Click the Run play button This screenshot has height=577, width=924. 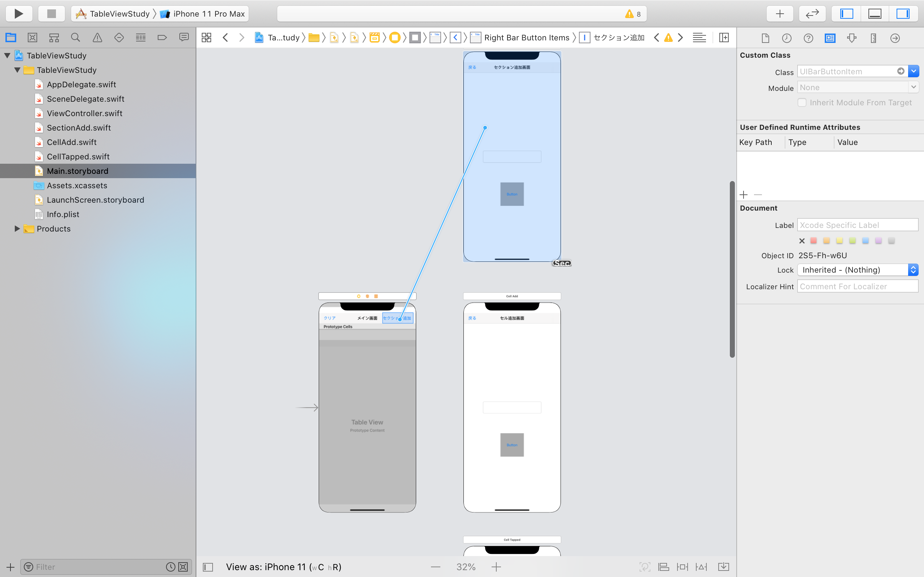click(18, 14)
